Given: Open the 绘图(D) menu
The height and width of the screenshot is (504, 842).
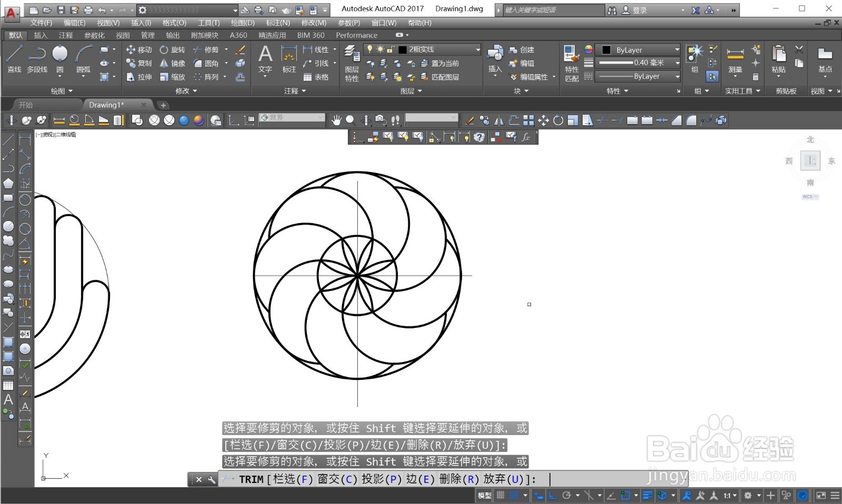Looking at the screenshot, I should (243, 23).
